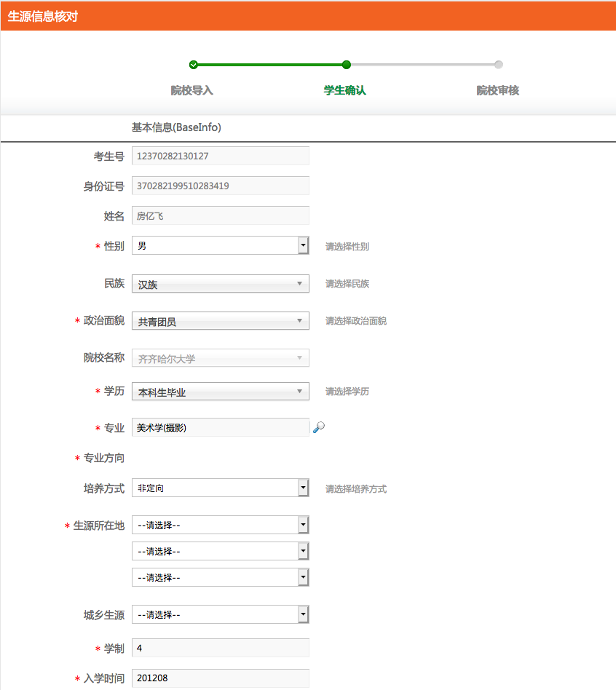This screenshot has height=690, width=616.
Task: Open the 性别 dropdown showing 男
Action: pyautogui.click(x=220, y=246)
